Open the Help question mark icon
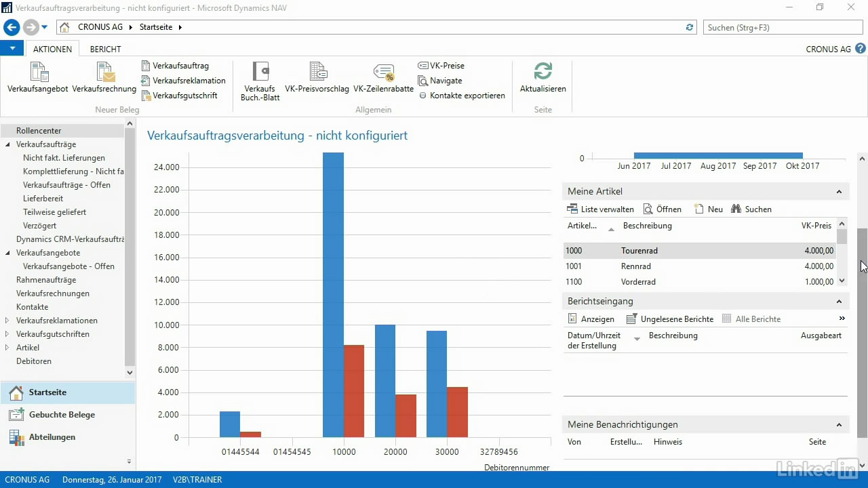 tap(861, 49)
